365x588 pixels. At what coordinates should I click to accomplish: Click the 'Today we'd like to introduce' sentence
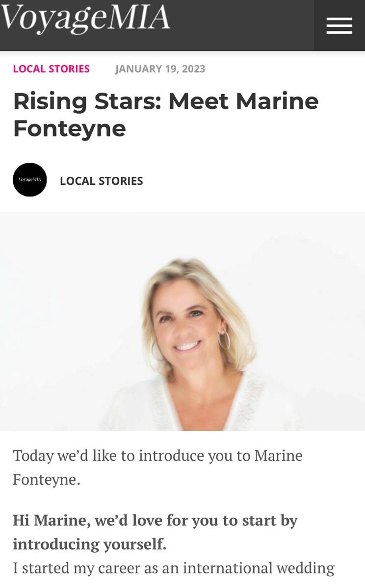[x=157, y=467]
